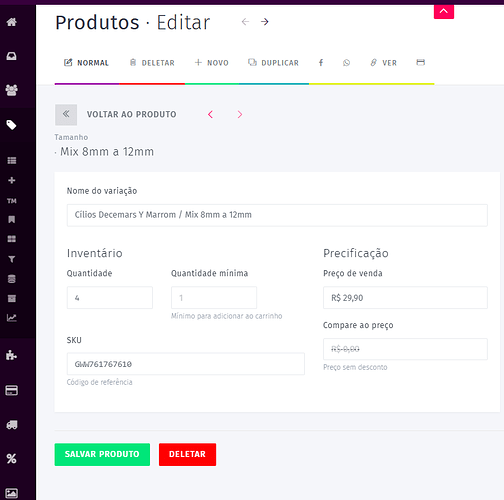The height and width of the screenshot is (500, 504).
Task: Go to previous variation with pink chevron
Action: (x=210, y=115)
